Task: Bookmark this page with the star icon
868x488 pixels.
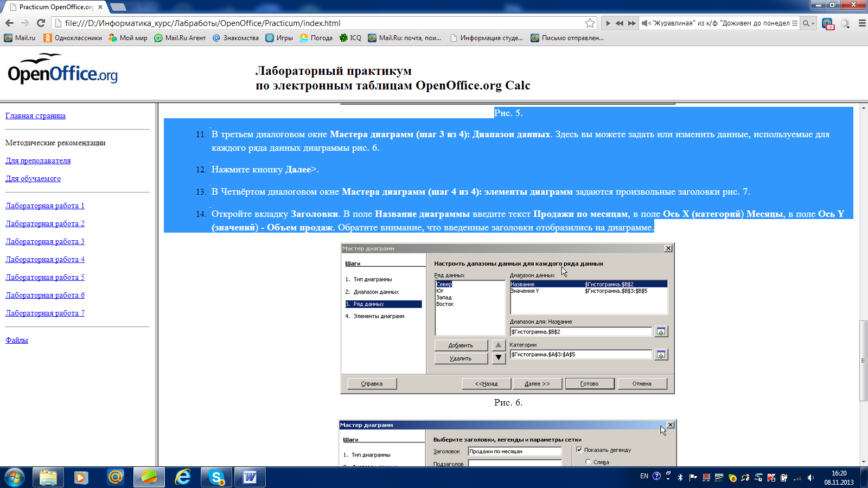Action: click(590, 23)
